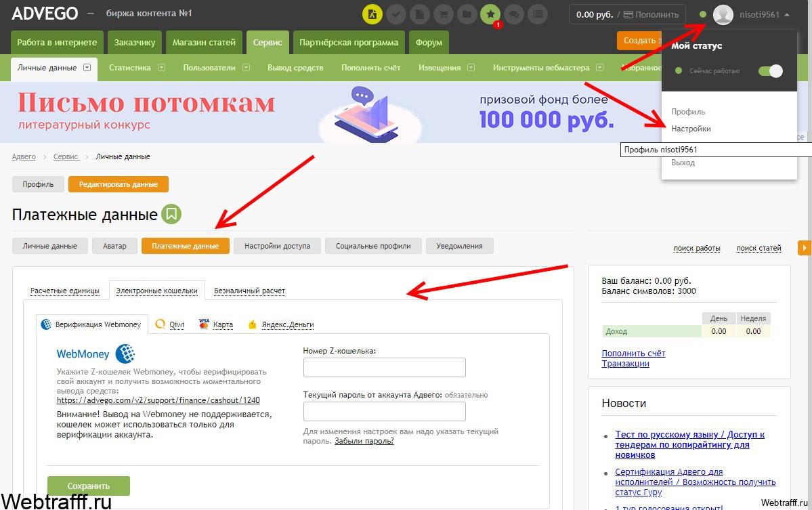Screen dimensions: 812x510
Task: Select the Яндекс.Деньги tab
Action: [280, 324]
